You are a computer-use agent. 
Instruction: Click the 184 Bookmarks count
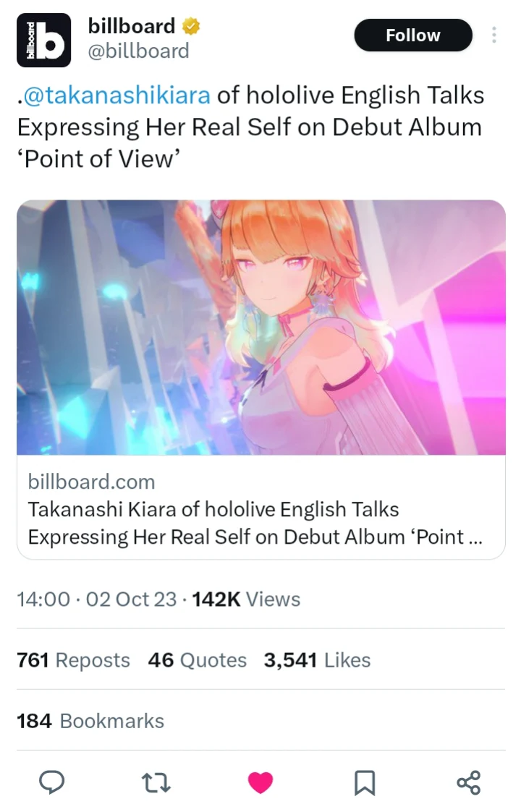[x=90, y=721]
